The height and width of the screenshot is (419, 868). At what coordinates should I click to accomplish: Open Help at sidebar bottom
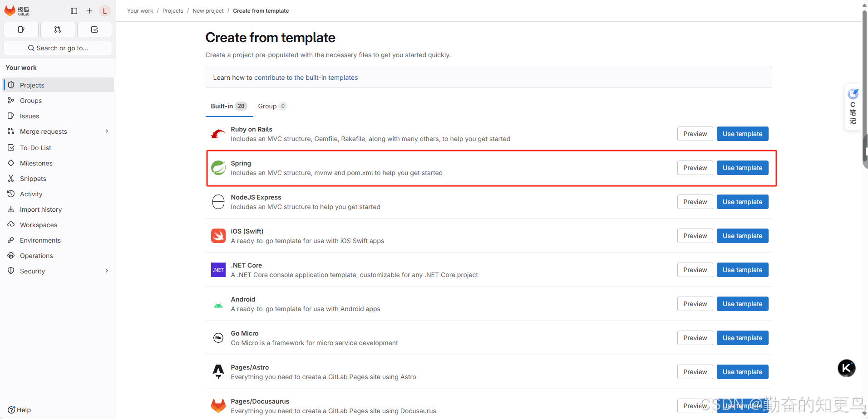pos(20,410)
